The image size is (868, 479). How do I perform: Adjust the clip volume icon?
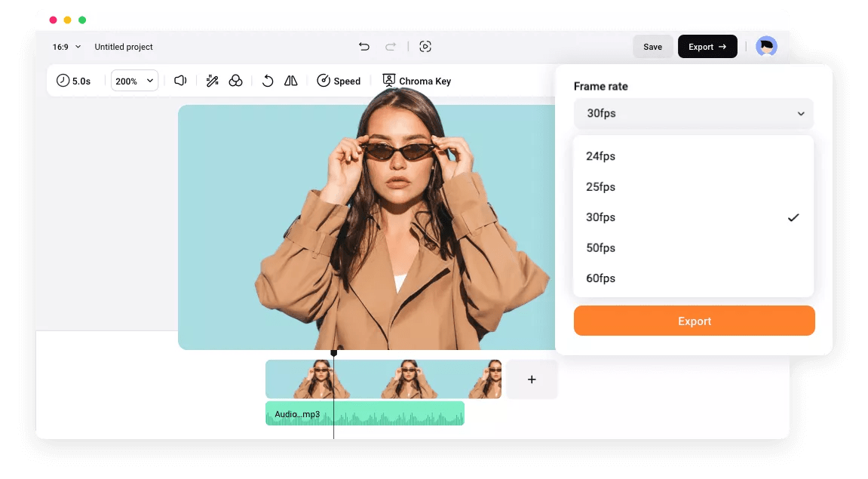pos(180,81)
